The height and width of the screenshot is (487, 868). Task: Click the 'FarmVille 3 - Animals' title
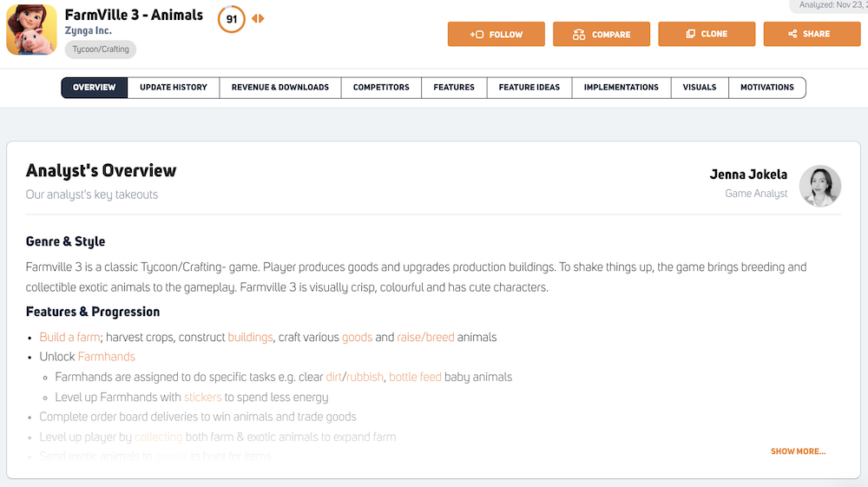(x=134, y=15)
